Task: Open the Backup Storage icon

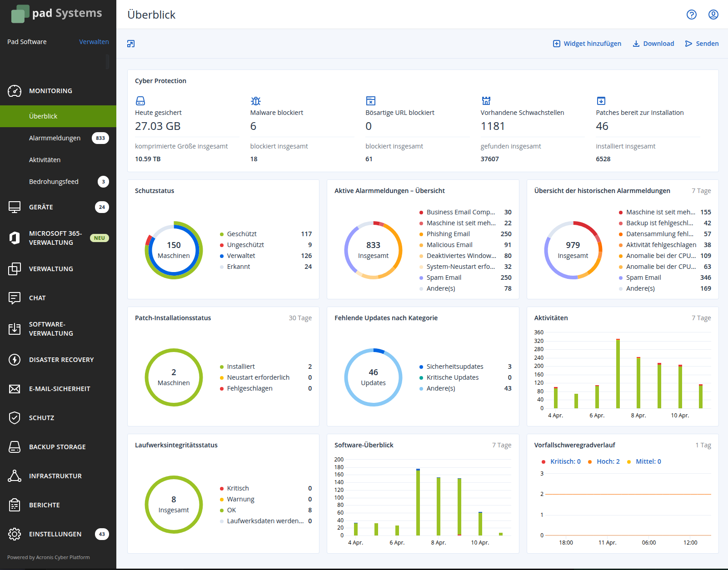Action: (15, 447)
